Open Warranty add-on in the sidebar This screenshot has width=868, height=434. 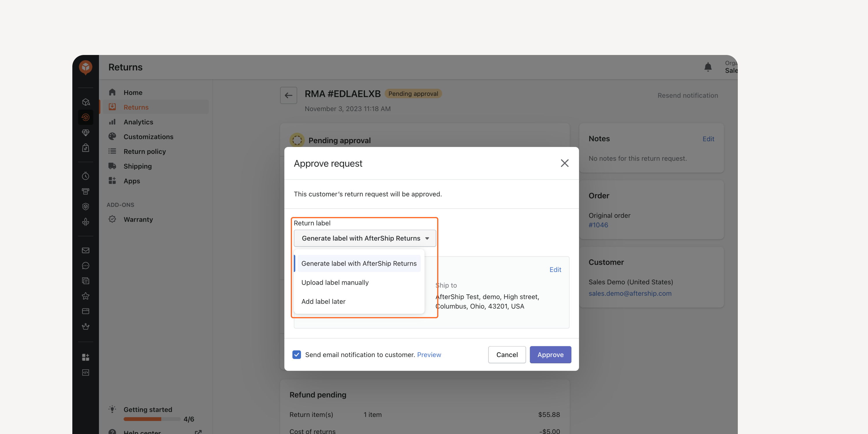point(138,219)
